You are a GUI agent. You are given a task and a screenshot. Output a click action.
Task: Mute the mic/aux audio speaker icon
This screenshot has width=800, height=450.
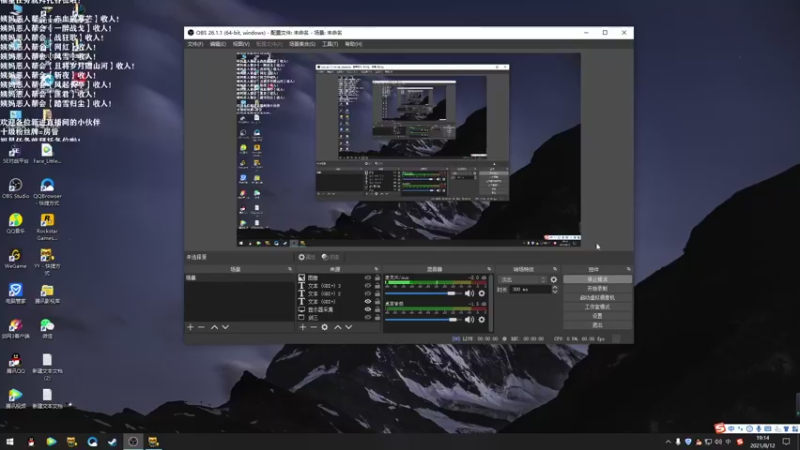point(469,293)
